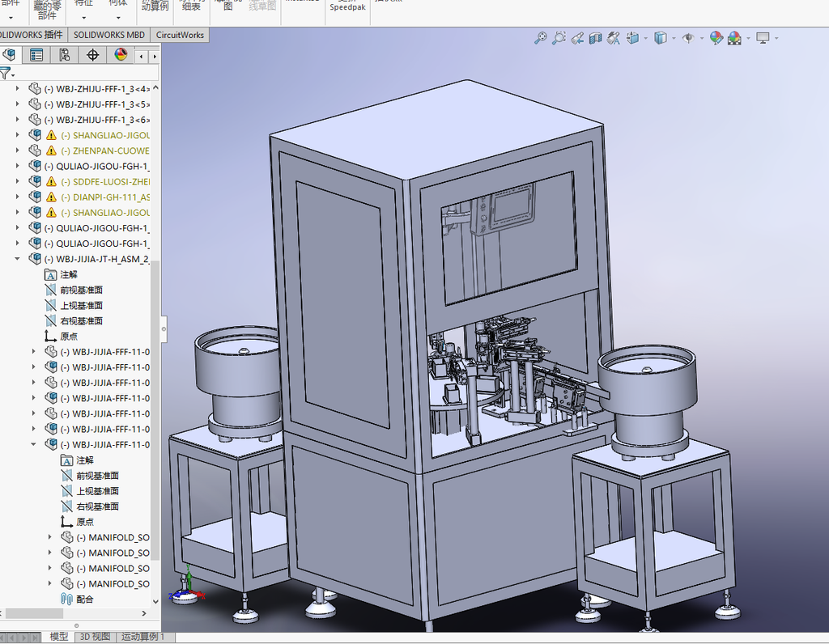
Task: Open the DimXpertManager crosshair tab
Action: pos(92,55)
